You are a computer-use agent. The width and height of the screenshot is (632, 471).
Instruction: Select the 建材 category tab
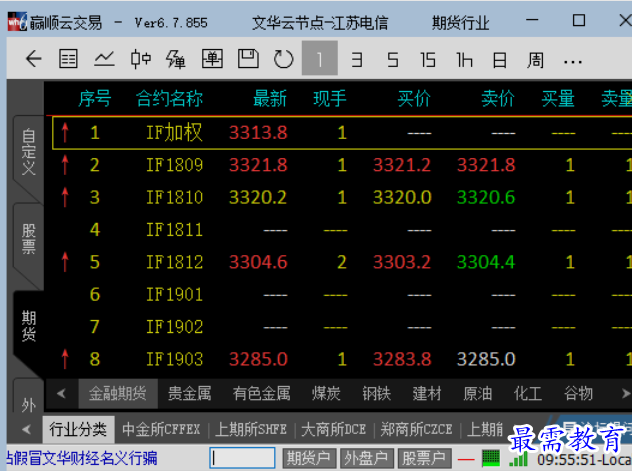427,393
